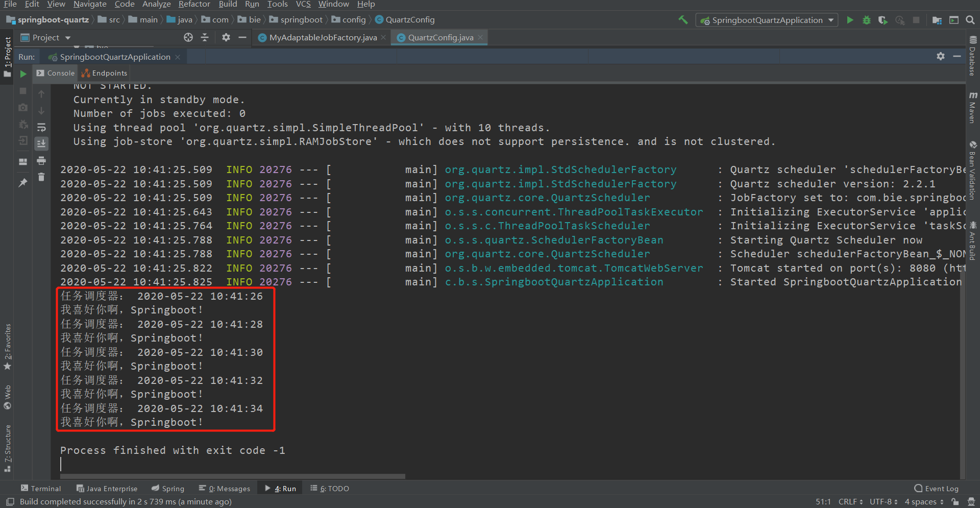The height and width of the screenshot is (508, 980).
Task: Switch to QuartzConfig.java tab
Action: tap(440, 37)
